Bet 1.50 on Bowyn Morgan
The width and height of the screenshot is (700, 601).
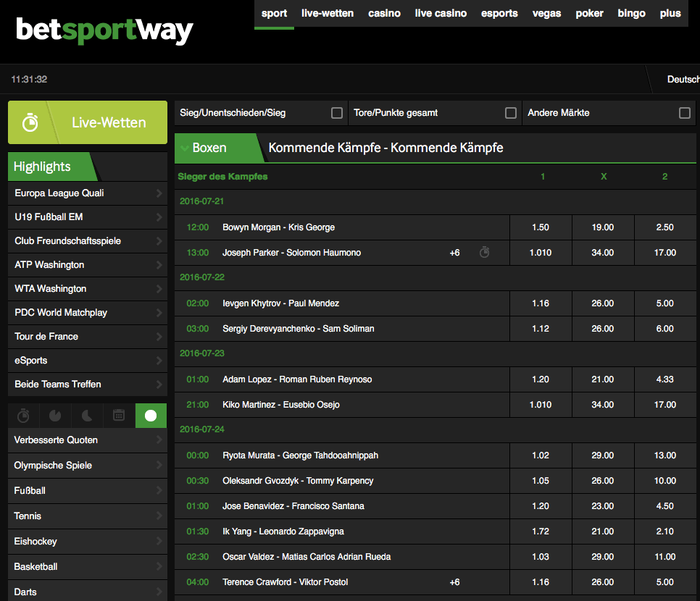coord(541,227)
